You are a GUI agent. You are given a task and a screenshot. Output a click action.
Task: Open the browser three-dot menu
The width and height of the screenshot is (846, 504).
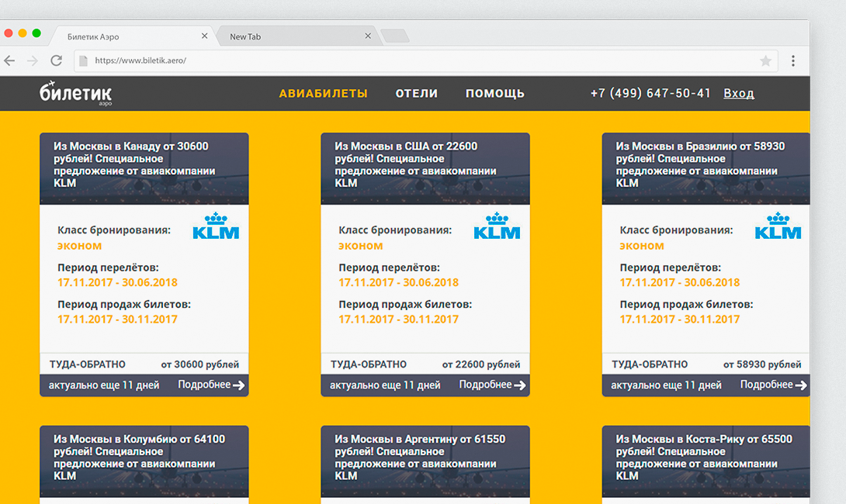[792, 61]
